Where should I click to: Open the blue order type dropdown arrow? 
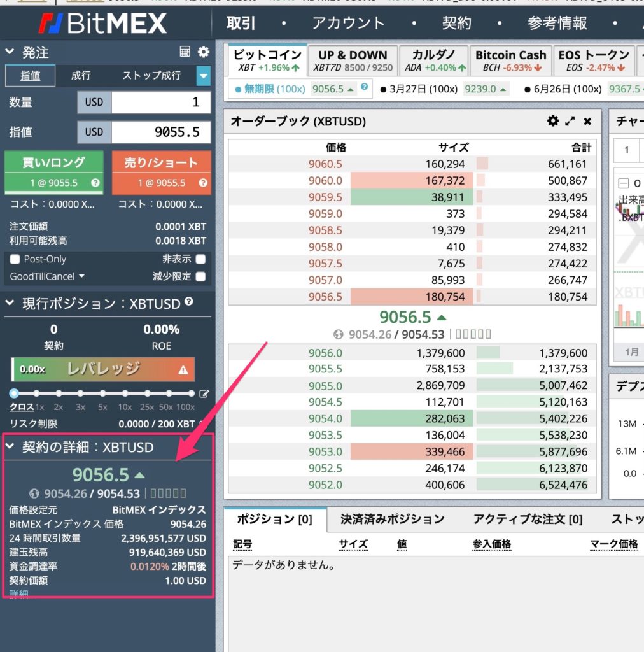(203, 76)
